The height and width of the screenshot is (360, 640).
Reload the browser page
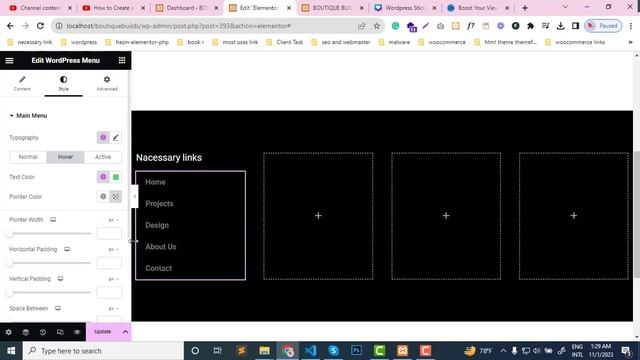coord(40,26)
